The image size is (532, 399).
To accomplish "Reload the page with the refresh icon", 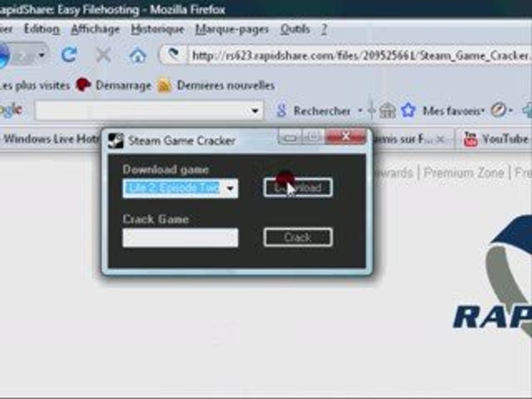I will (x=69, y=55).
